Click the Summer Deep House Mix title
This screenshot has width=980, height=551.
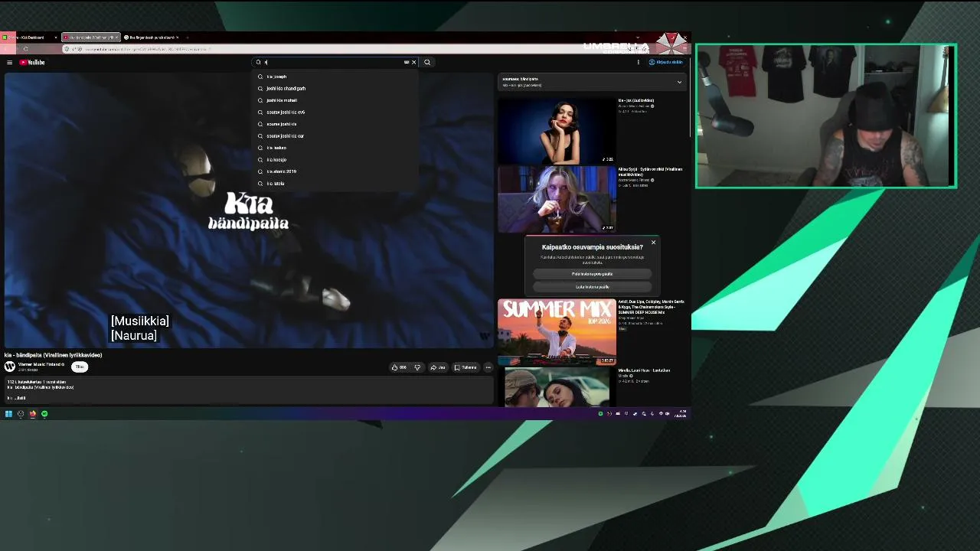tap(652, 307)
